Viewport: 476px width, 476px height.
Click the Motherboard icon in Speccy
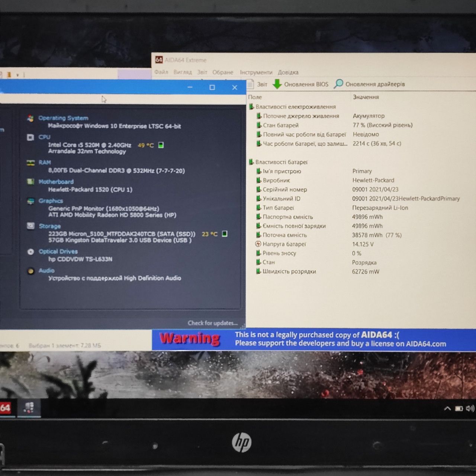tap(30, 181)
